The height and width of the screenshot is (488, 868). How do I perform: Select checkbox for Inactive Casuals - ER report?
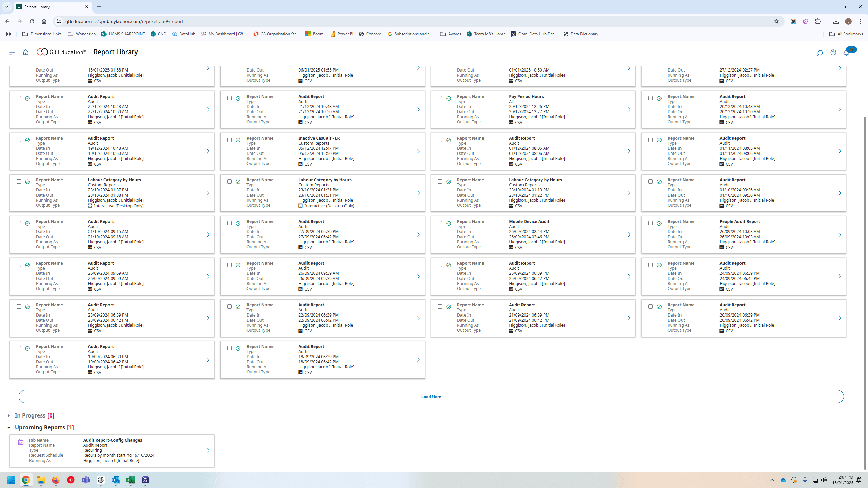[229, 140]
